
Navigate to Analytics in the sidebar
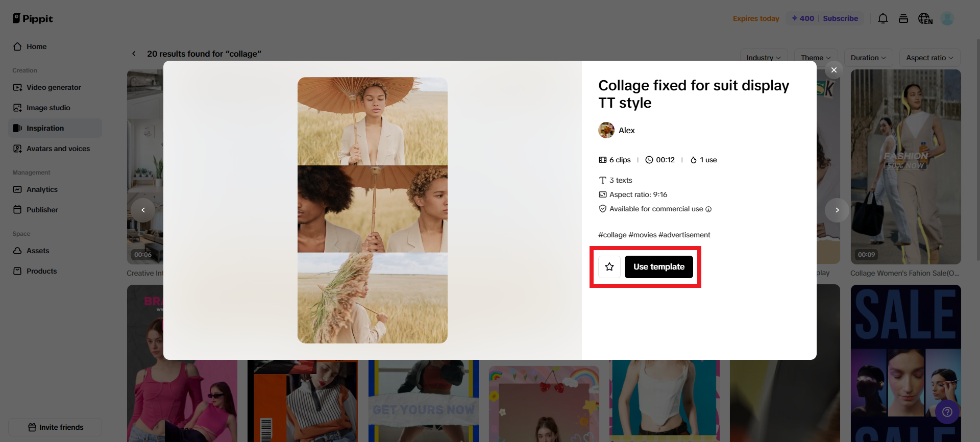42,189
